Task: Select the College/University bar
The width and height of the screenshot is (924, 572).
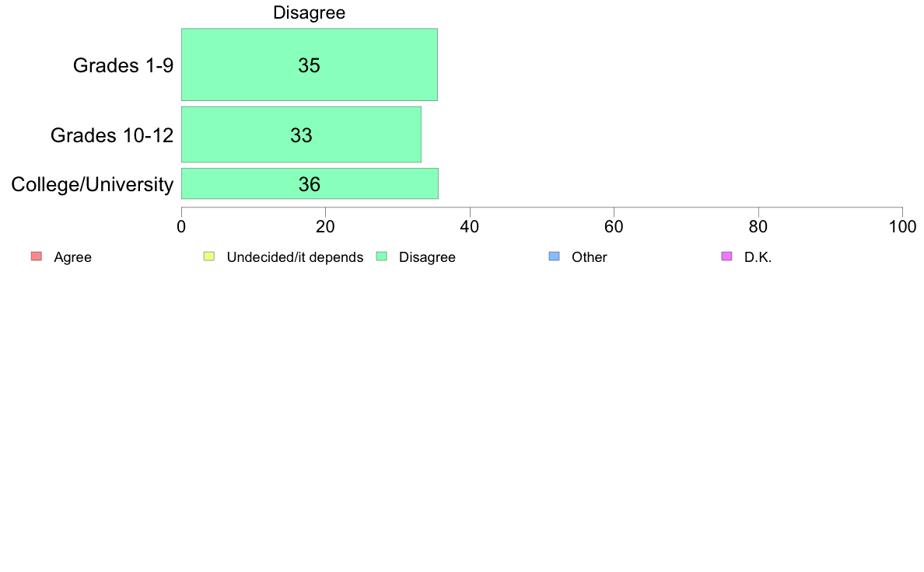Action: pos(310,183)
